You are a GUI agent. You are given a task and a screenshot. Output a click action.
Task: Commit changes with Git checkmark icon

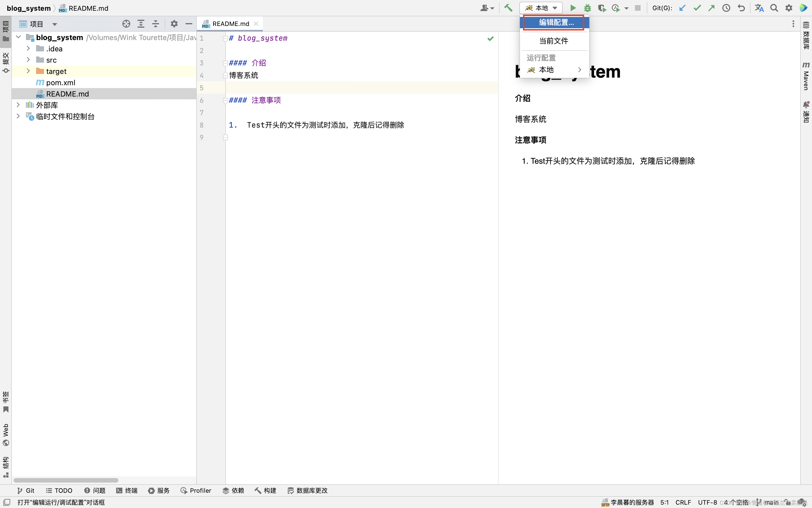697,8
